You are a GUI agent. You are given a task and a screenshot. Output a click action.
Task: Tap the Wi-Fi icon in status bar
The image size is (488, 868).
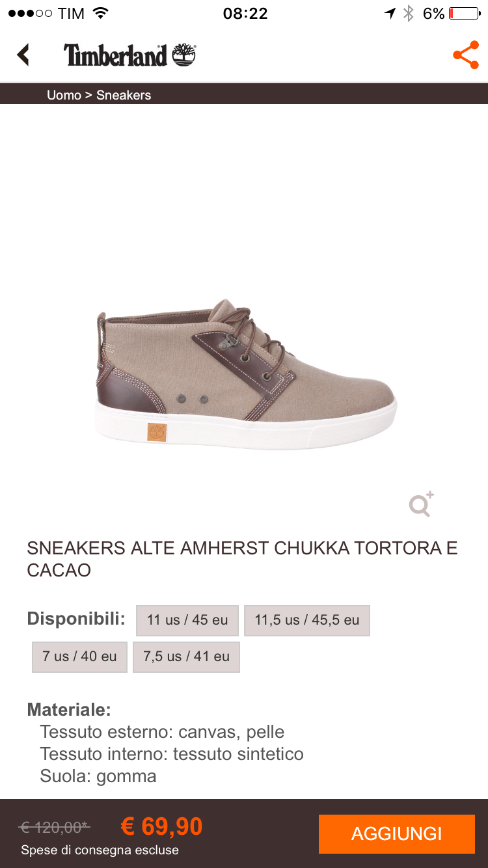pyautogui.click(x=101, y=13)
